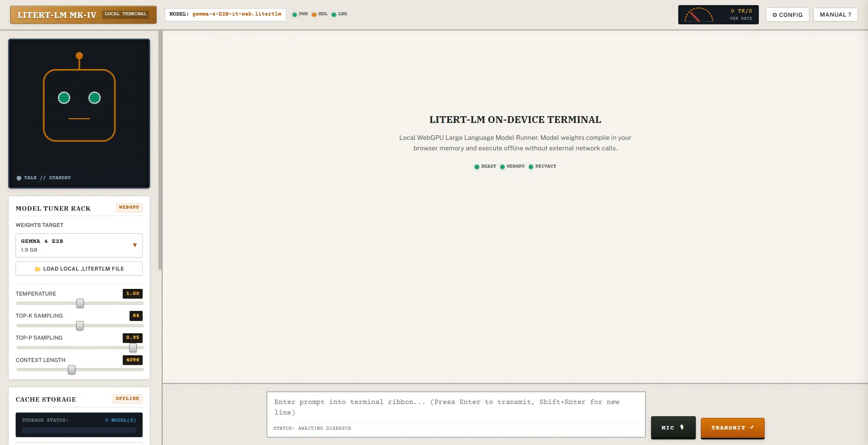
Task: Activate the MIC voice input button
Action: click(673, 428)
